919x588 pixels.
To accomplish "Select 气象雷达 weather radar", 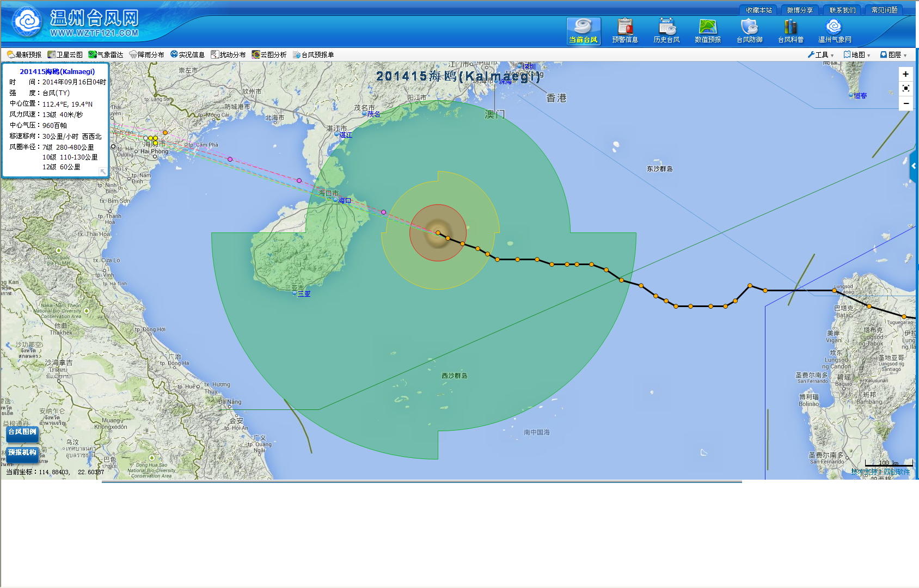I will tap(106, 55).
